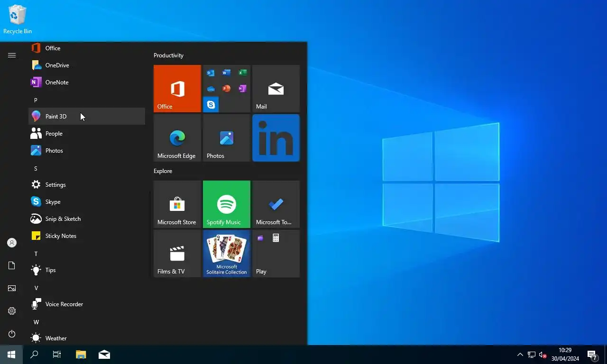Select the Explore group title
This screenshot has height=364, width=607.
click(x=163, y=171)
